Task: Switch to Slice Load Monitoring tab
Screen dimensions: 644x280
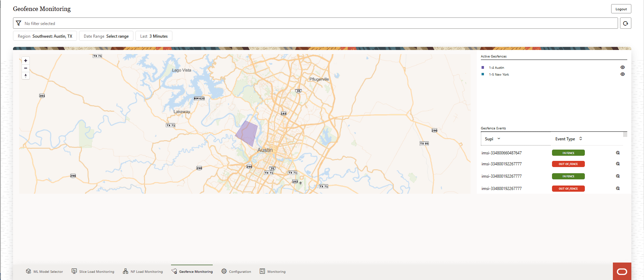Action: pyautogui.click(x=93, y=271)
